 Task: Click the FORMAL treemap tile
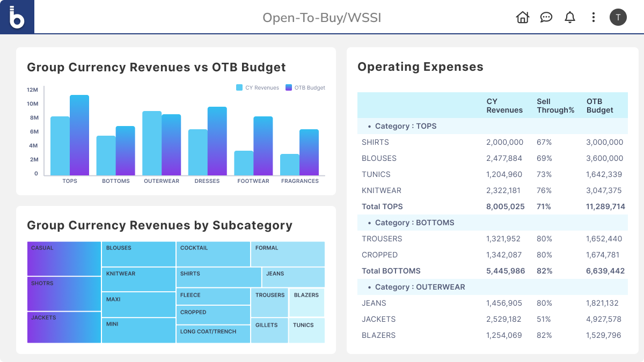[287, 254]
